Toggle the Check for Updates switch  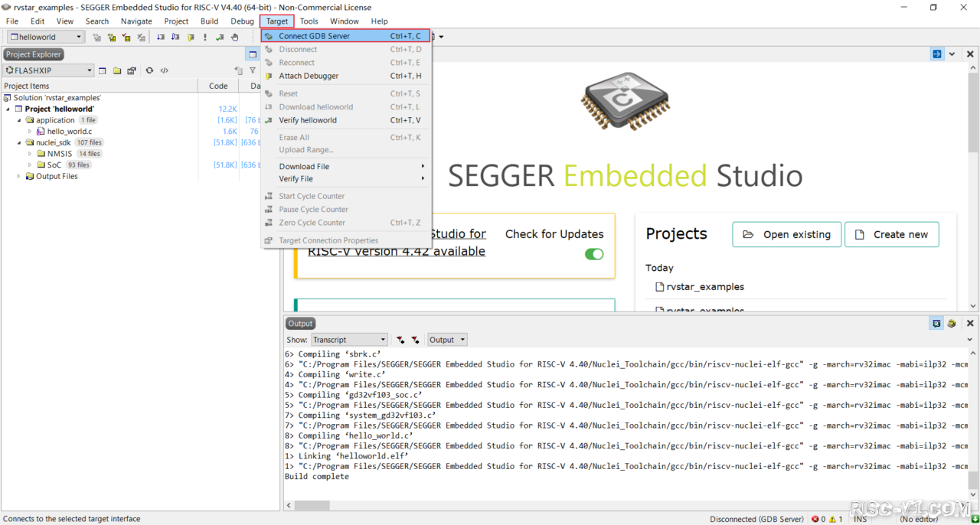pos(594,254)
